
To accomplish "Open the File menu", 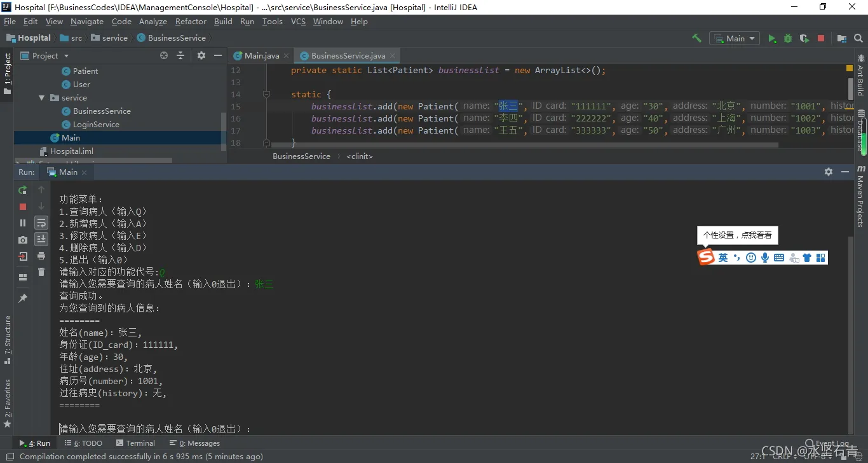I will coord(10,22).
